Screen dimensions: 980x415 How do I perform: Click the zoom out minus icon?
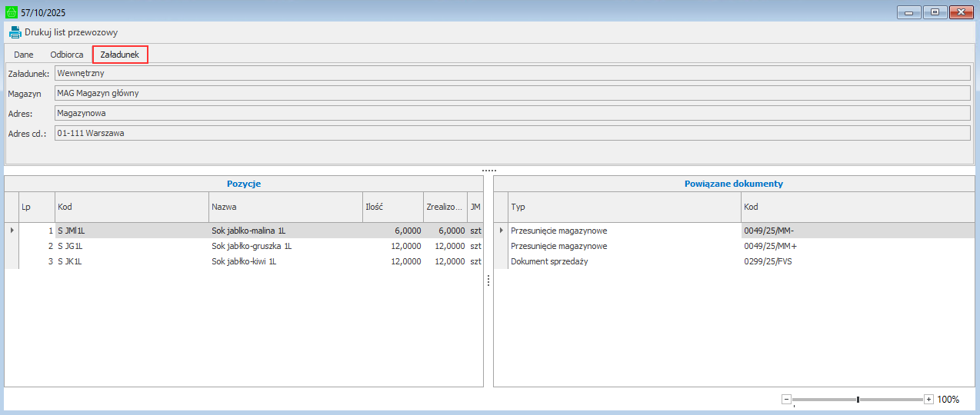pyautogui.click(x=786, y=400)
